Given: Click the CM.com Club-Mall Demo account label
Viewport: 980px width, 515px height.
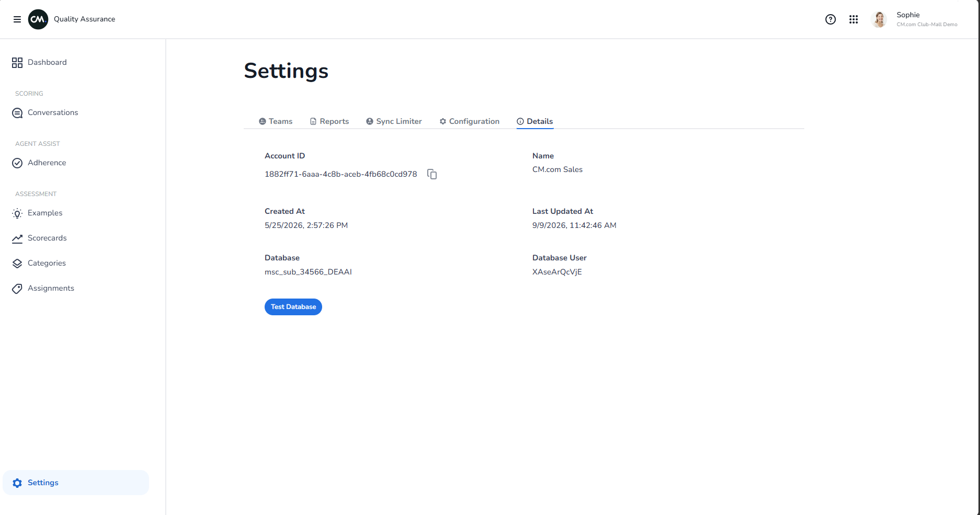Looking at the screenshot, I should coord(927,25).
